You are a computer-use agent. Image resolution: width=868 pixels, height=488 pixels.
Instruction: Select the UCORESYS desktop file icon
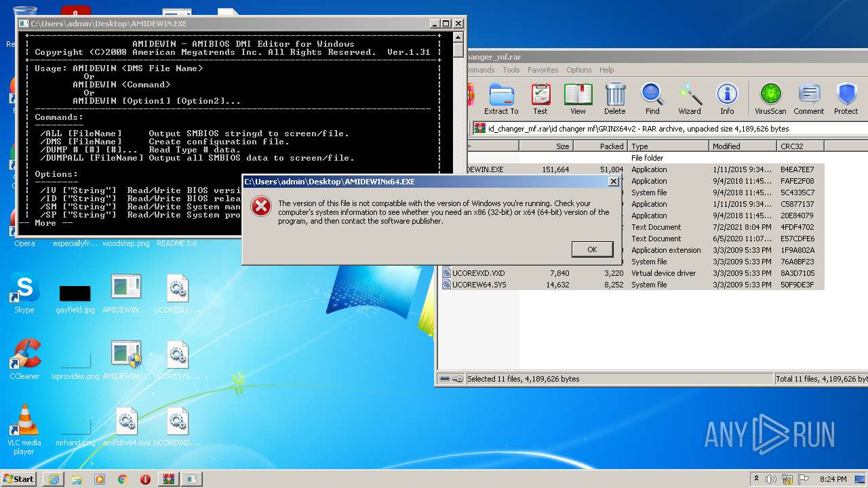pos(177,360)
